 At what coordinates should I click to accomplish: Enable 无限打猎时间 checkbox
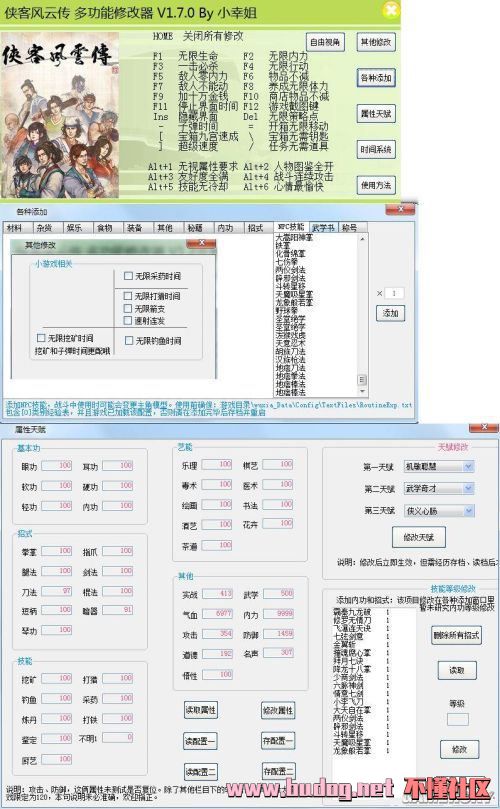tap(128, 296)
